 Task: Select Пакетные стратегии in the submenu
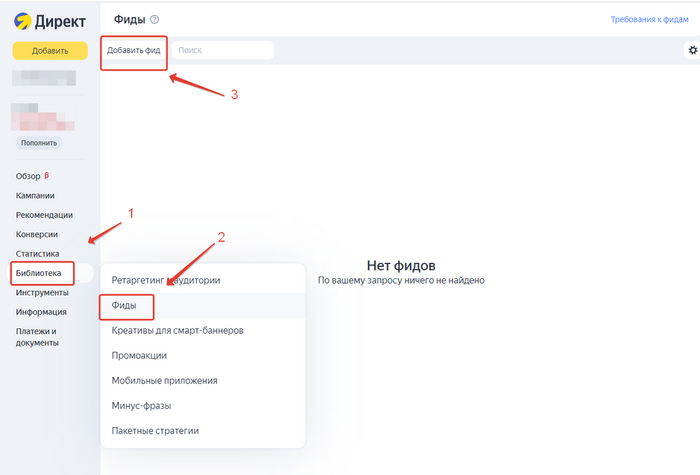[155, 430]
